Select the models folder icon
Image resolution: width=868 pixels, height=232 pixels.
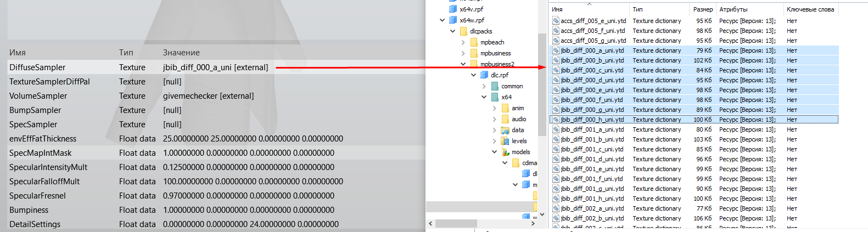(x=505, y=152)
